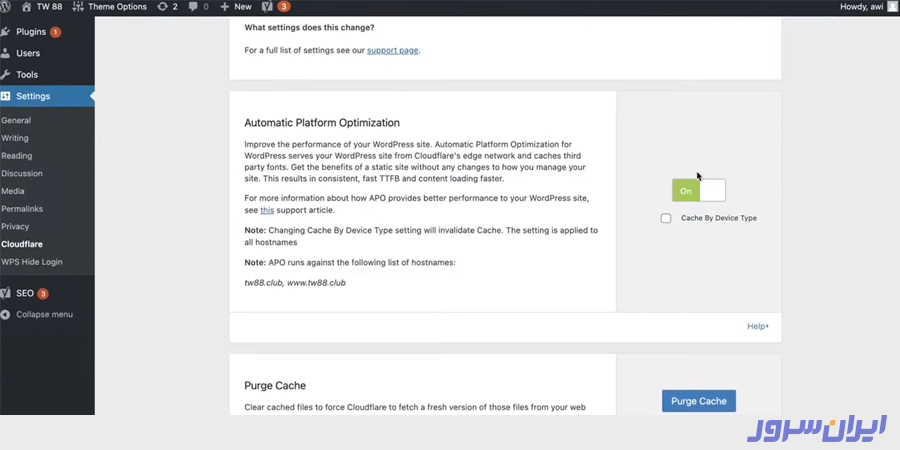Image resolution: width=900 pixels, height=450 pixels.
Task: Click the Automatic Platform Optimization heading
Action: click(322, 123)
